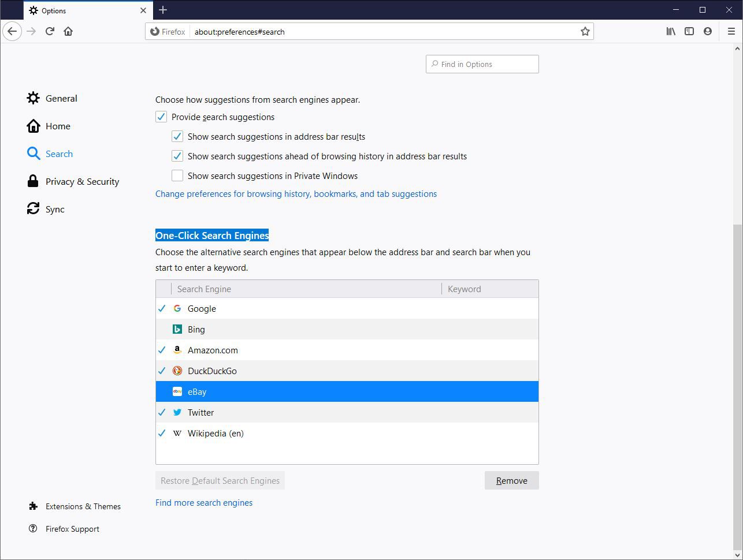Image resolution: width=743 pixels, height=560 pixels.
Task: Bookmark this page with the star
Action: coord(585,31)
